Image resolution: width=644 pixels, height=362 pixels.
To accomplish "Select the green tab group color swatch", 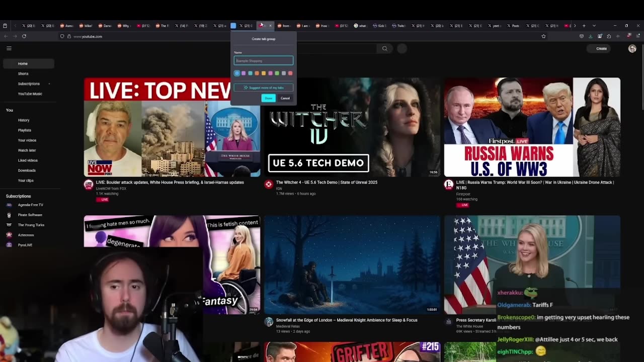I will coord(277,73).
